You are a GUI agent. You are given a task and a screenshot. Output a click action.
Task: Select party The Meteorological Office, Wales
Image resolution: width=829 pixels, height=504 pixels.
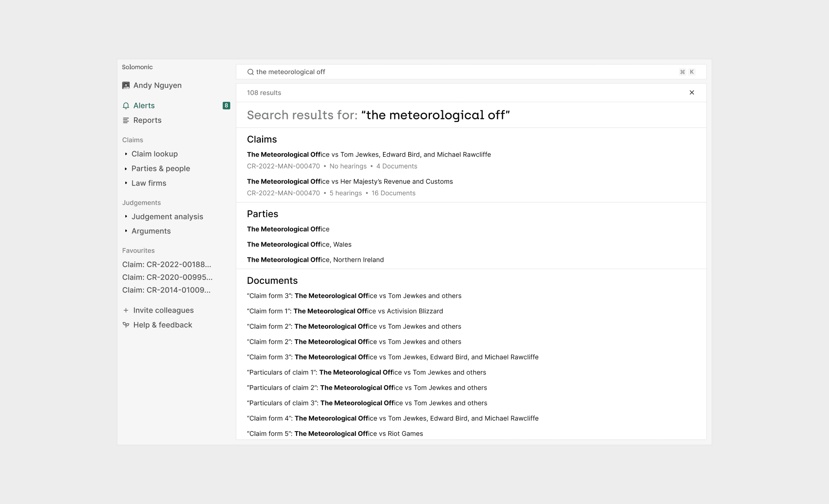[x=299, y=245]
